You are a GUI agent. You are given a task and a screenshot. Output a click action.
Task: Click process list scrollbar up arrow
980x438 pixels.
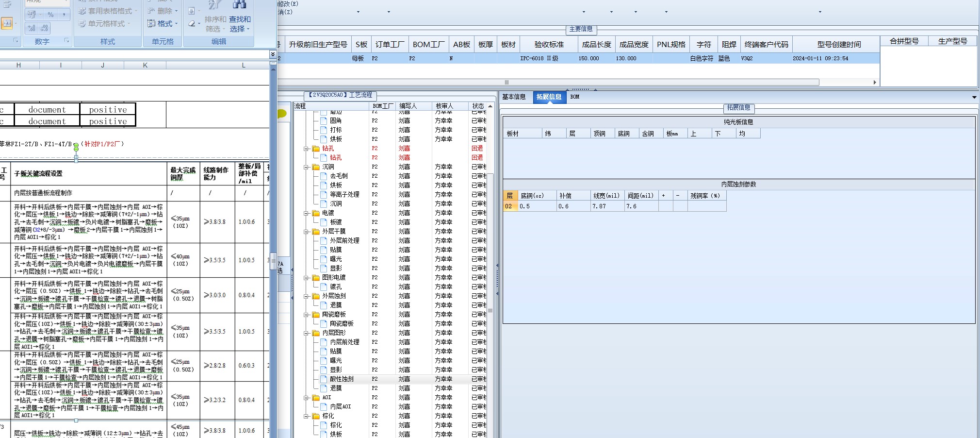490,106
